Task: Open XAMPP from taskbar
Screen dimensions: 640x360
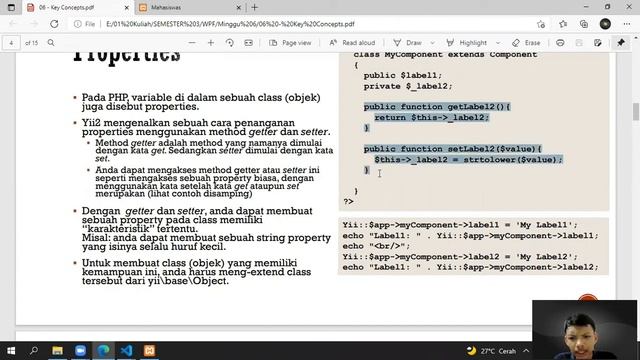Action: [x=149, y=351]
